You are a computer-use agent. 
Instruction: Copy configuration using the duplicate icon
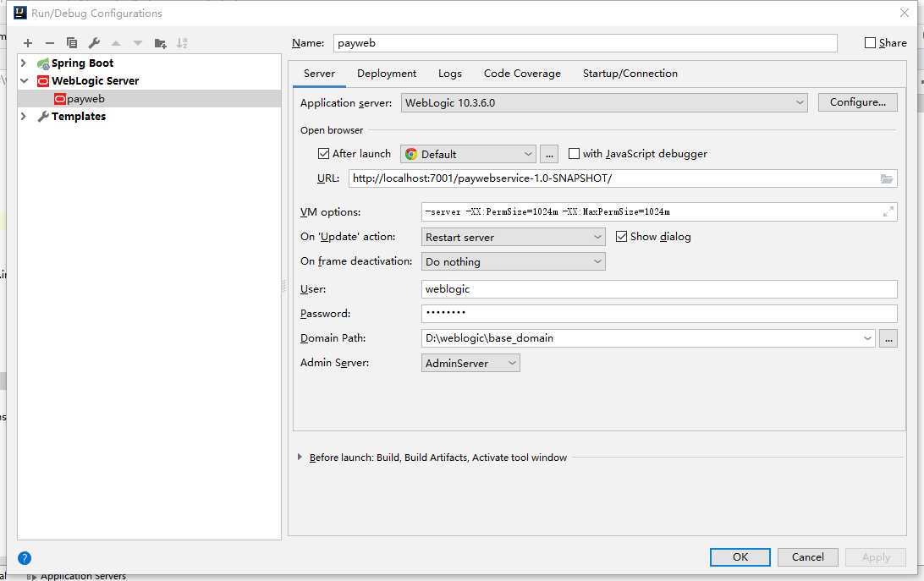tap(72, 43)
